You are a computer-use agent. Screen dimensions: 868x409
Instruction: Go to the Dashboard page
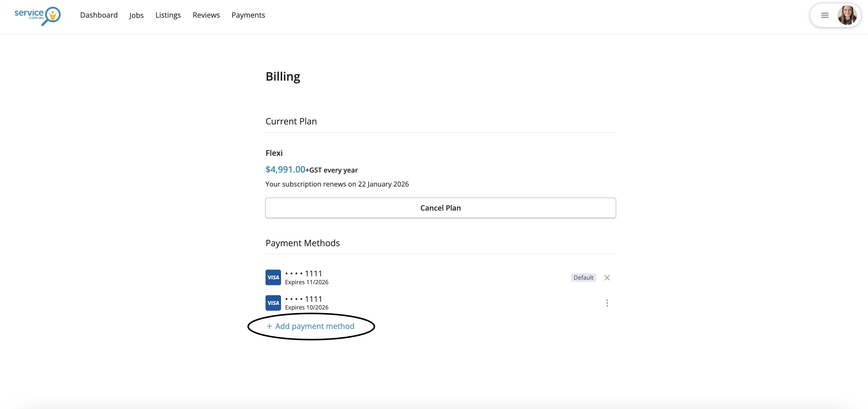(x=99, y=15)
